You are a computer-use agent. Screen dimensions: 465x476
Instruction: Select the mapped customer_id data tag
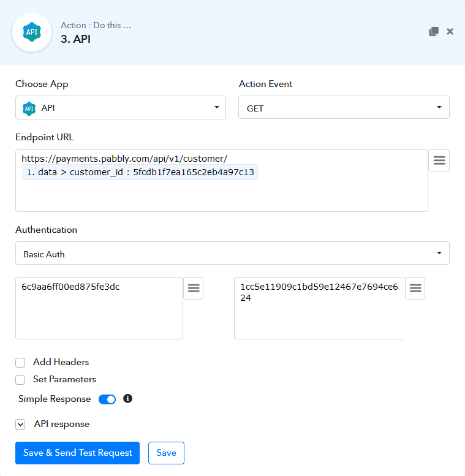pyautogui.click(x=140, y=172)
